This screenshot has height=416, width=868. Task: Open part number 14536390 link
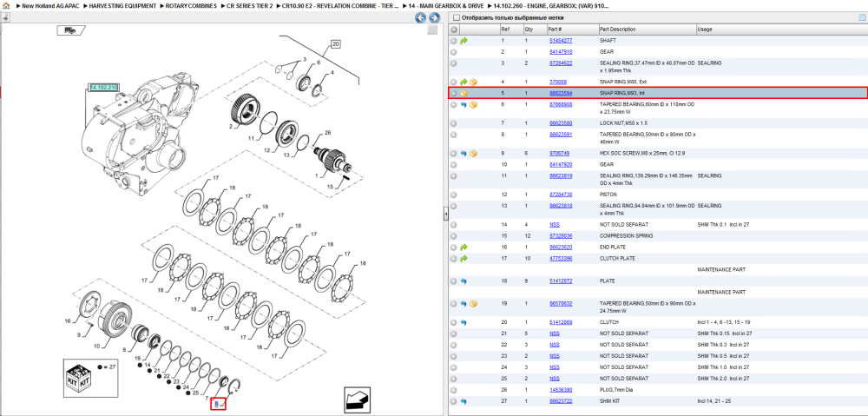(x=560, y=389)
